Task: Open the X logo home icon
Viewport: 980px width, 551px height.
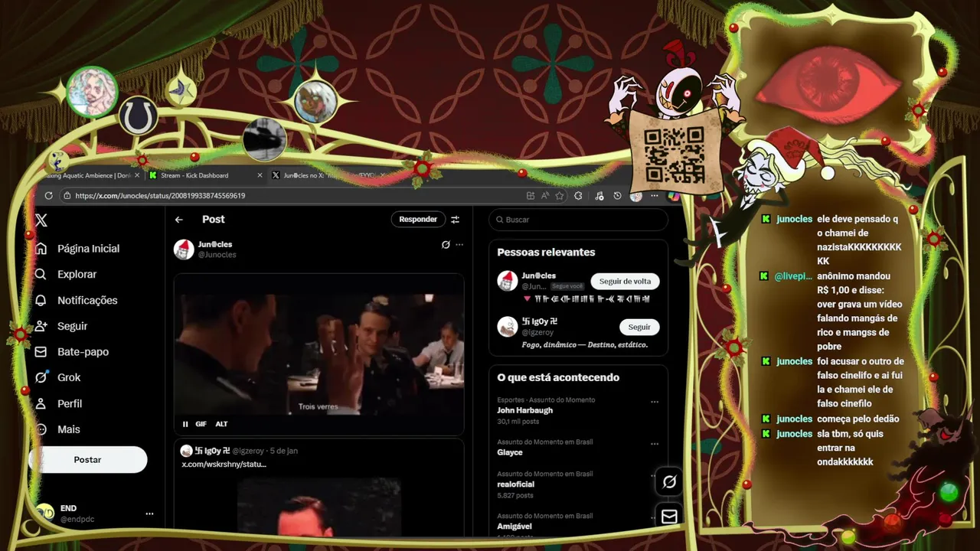Action: pyautogui.click(x=41, y=220)
